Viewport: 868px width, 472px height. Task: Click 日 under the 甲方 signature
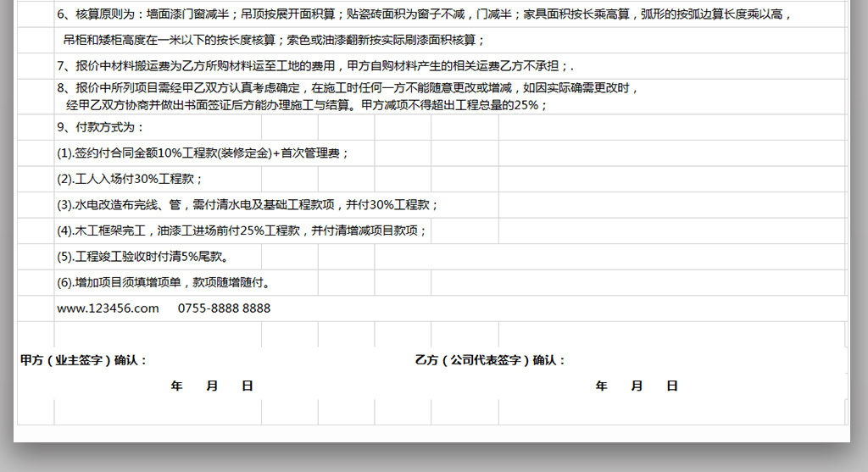(x=248, y=386)
